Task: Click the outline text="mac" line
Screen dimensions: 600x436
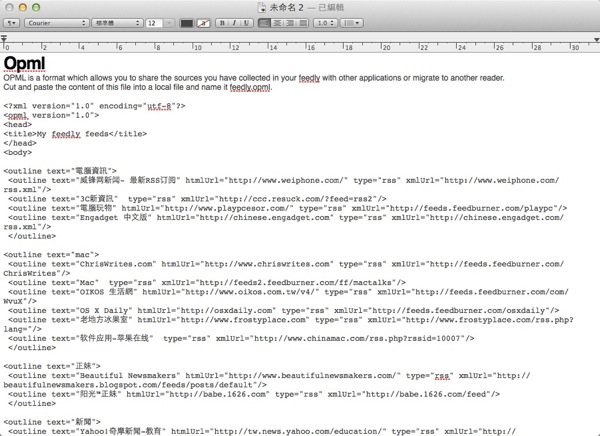Action: coord(51,255)
